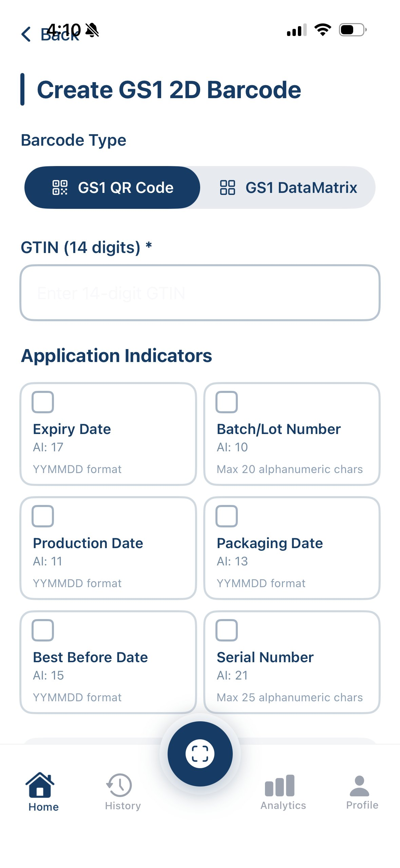Image resolution: width=400 pixels, height=868 pixels.
Task: Toggle the Best Before Date checkbox
Action: tap(43, 630)
